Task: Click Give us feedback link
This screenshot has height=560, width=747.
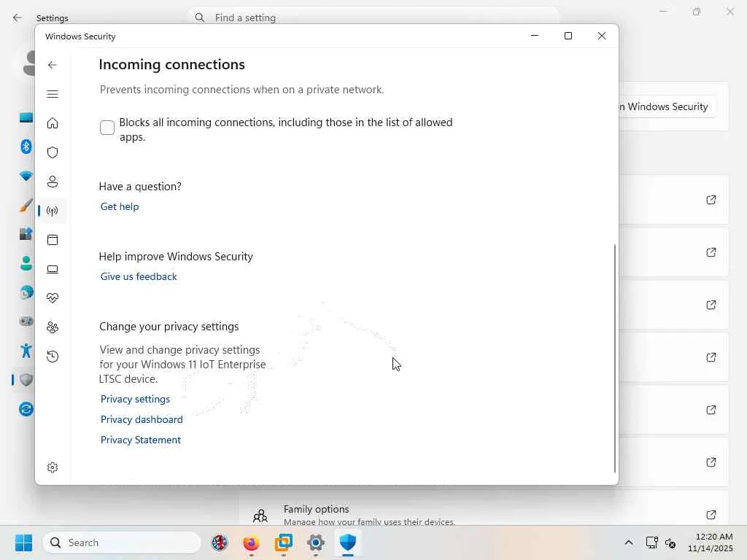Action: tap(139, 276)
